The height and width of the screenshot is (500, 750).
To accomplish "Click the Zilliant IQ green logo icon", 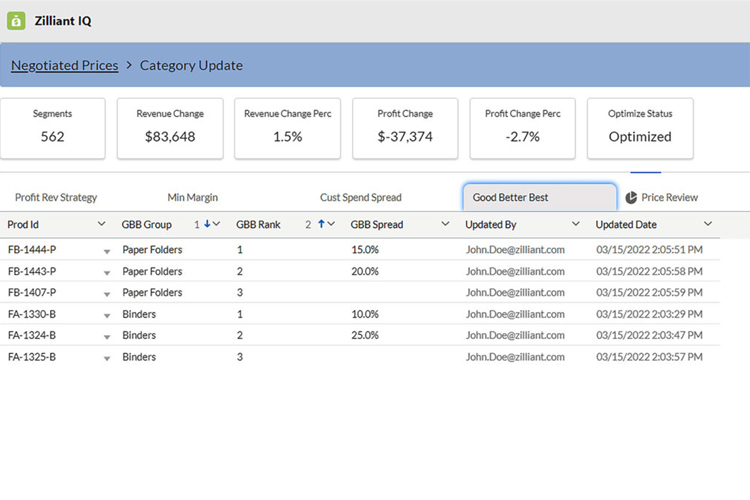I will tap(16, 21).
